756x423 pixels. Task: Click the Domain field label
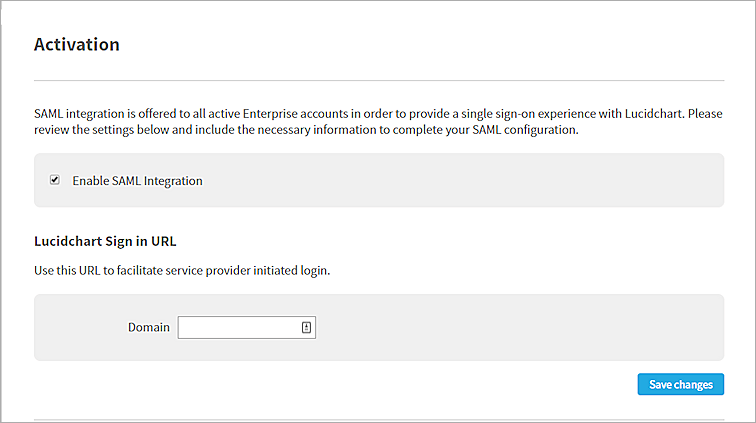pos(148,327)
